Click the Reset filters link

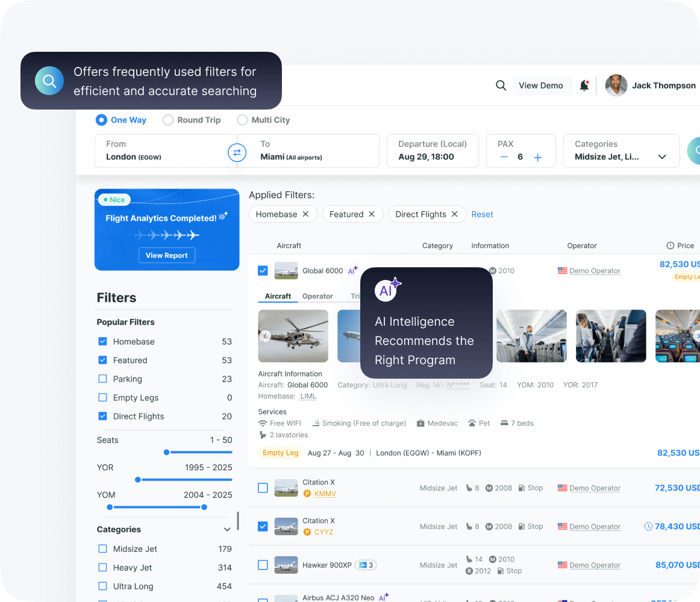[482, 214]
